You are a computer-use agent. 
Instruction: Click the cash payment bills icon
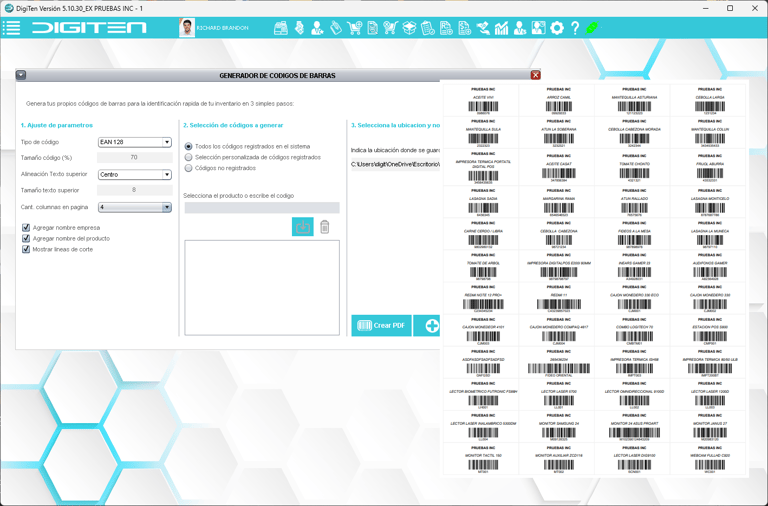tap(299, 28)
